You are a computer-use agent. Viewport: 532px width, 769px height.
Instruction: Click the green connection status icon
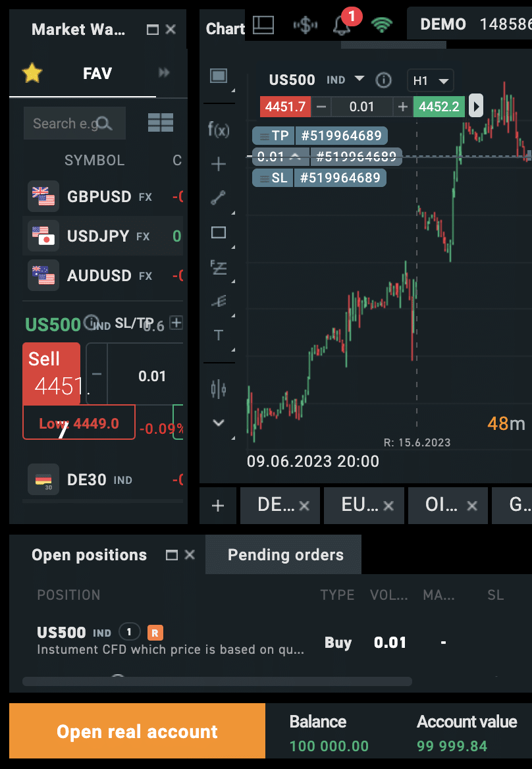[382, 24]
